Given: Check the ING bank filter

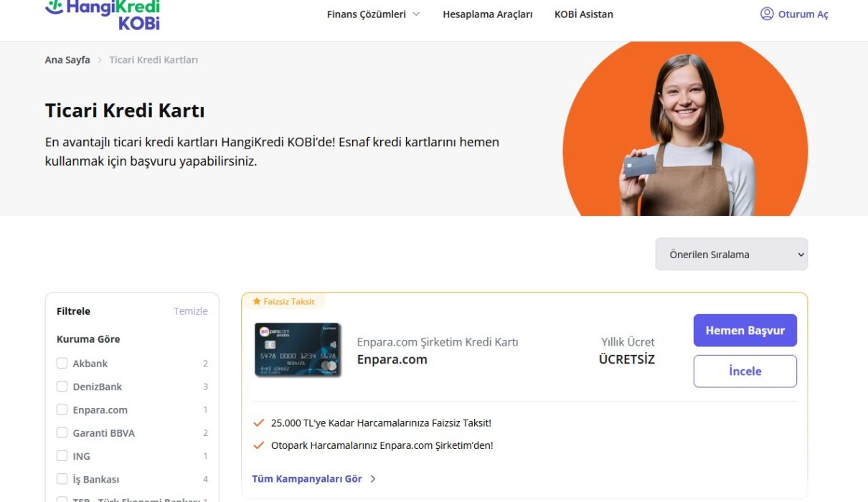Looking at the screenshot, I should coord(62,455).
